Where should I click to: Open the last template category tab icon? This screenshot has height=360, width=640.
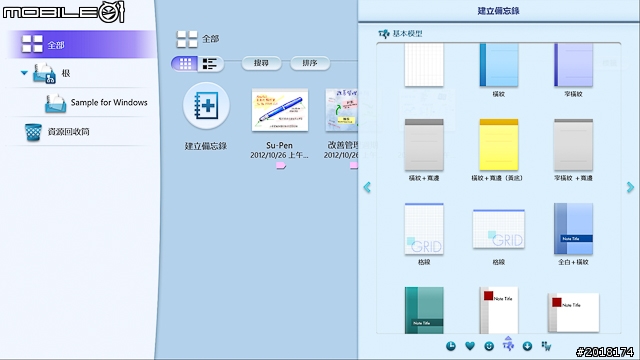[547, 346]
